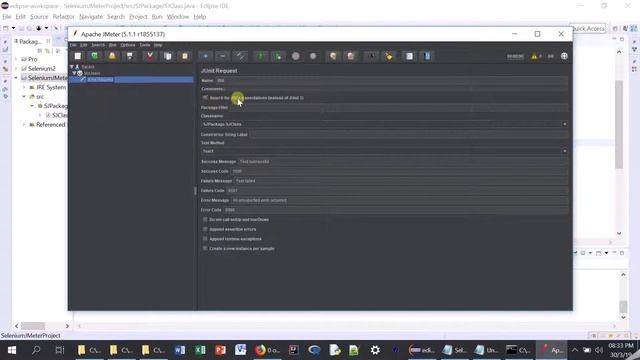Screen dimensions: 640x360
Task: Click the Open file icon in JMeter toolbar
Action: 112,56
